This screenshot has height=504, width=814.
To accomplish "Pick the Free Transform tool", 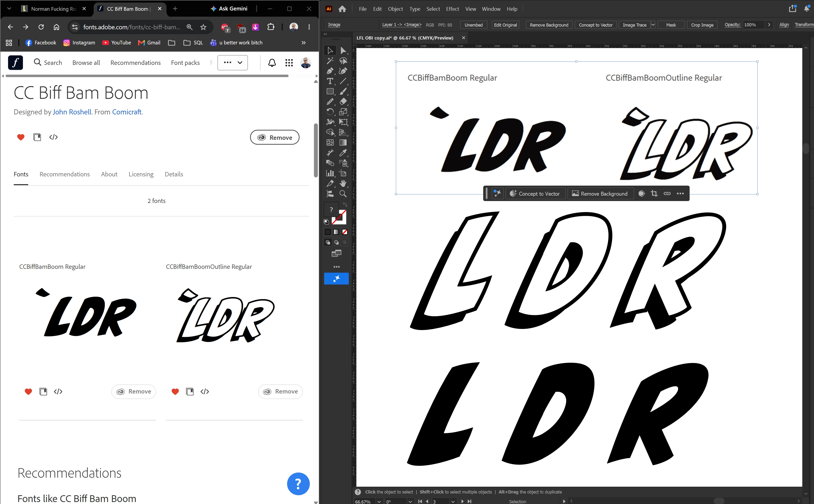I will tap(343, 122).
